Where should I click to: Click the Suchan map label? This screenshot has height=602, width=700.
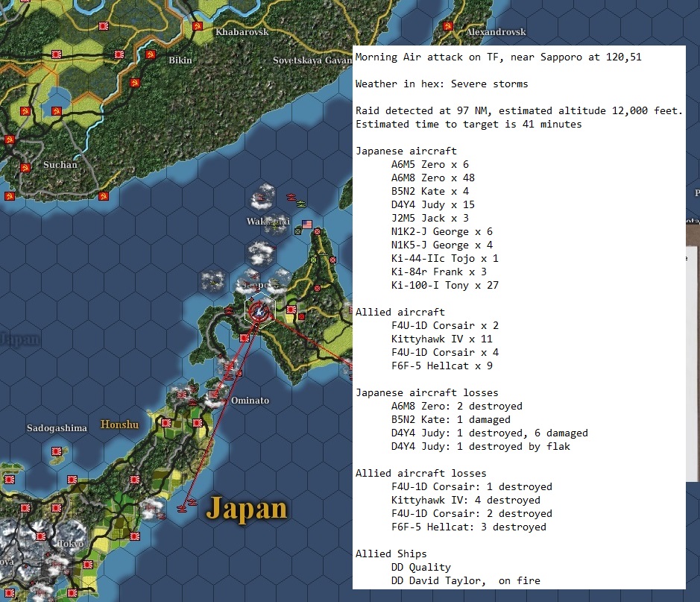(x=60, y=164)
